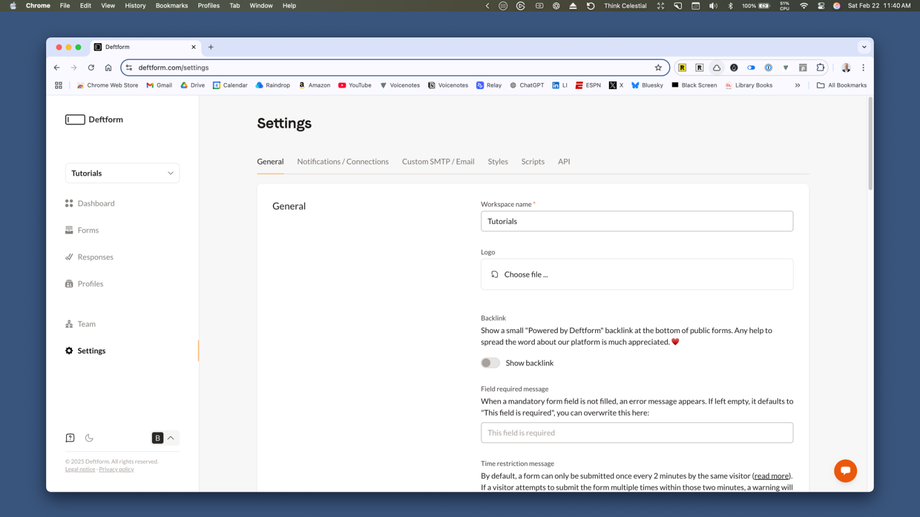Viewport: 920px width, 517px height.
Task: Open the Raindrop bookmark
Action: [273, 85]
